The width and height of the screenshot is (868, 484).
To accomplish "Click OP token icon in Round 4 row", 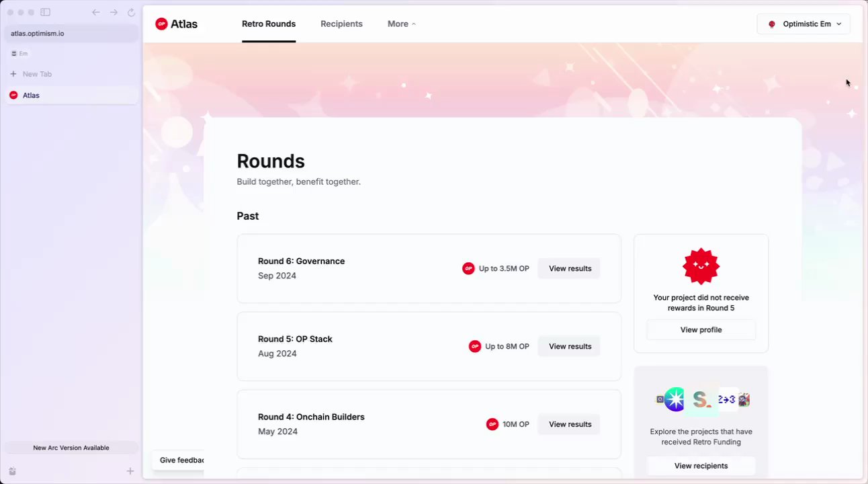I will click(x=492, y=424).
